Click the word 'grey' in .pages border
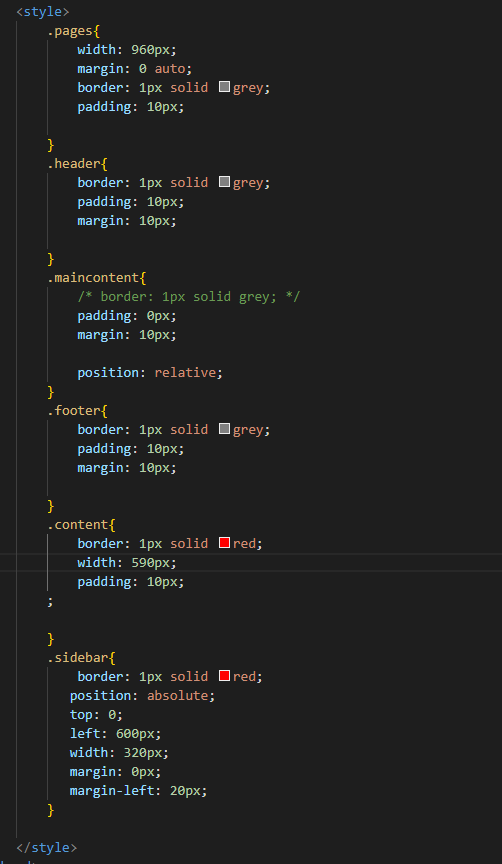Screen dimensions: 502x864 (x=248, y=88)
